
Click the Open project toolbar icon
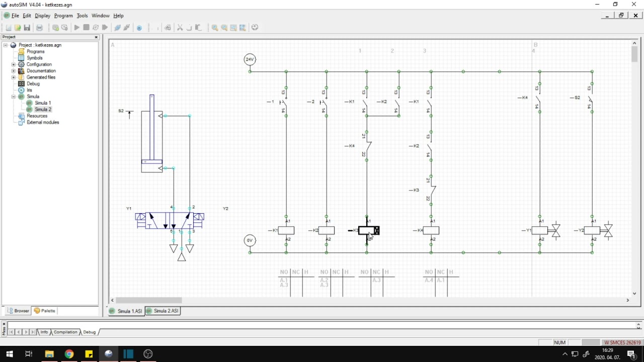tap(18, 28)
